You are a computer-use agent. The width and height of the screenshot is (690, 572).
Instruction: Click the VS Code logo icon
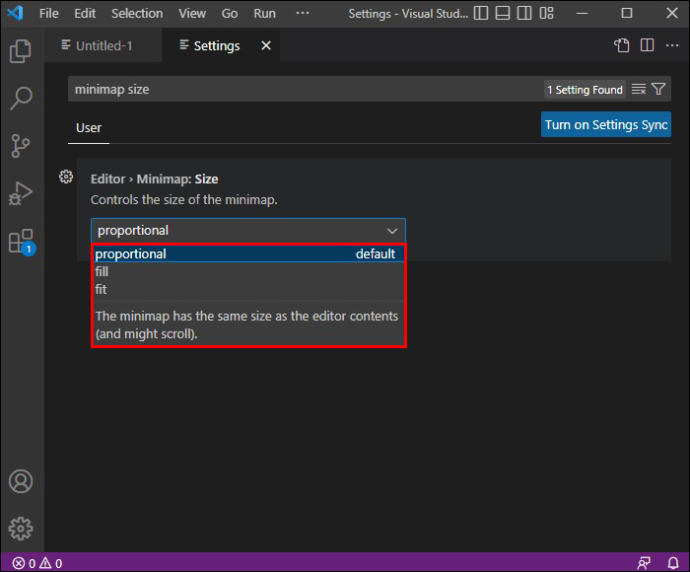[15, 13]
